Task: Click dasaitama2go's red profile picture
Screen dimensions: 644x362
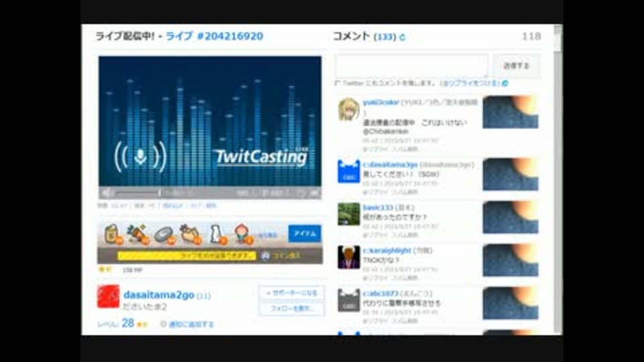Action: click(109, 296)
